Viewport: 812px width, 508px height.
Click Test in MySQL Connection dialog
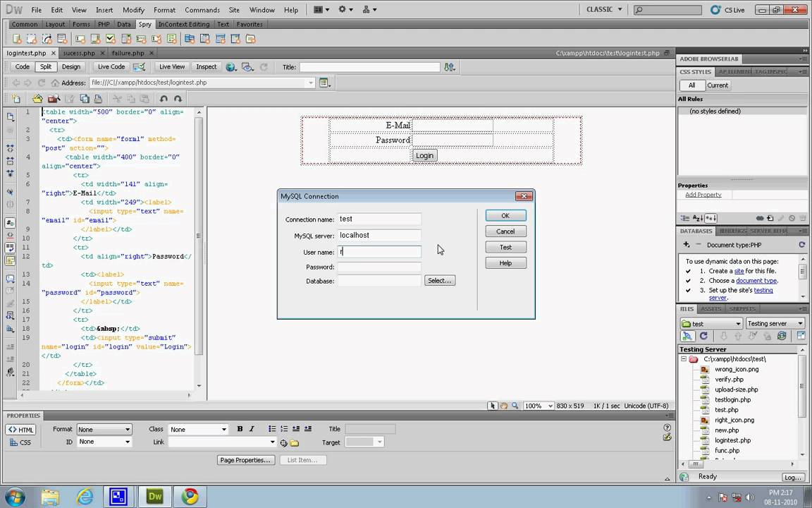(x=505, y=247)
